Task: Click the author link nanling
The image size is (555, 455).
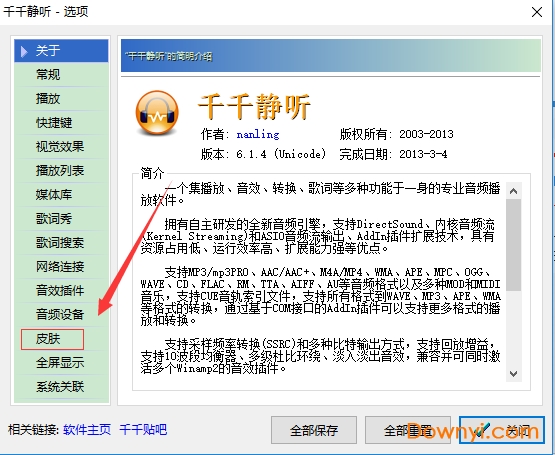Action: click(x=258, y=134)
